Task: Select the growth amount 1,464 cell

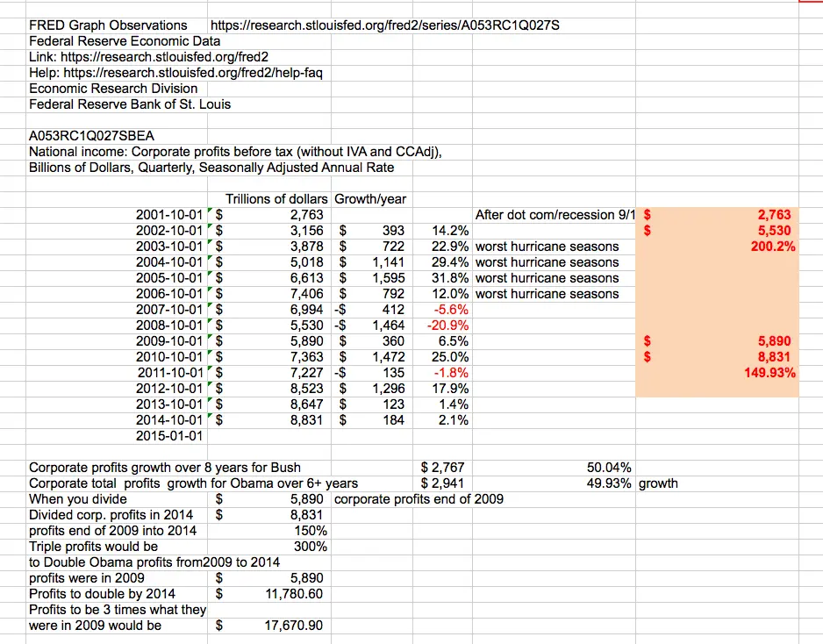Action: point(389,326)
